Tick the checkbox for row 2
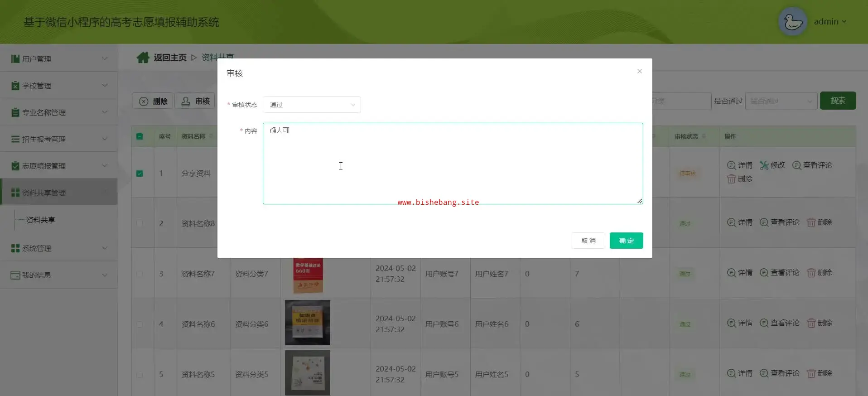 (x=140, y=223)
